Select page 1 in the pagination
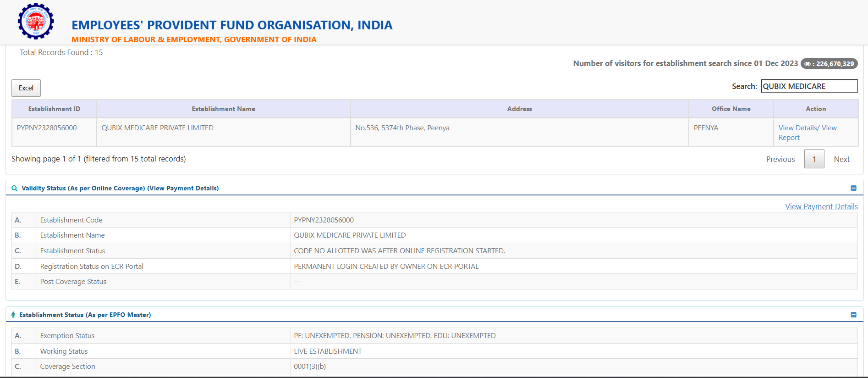 coord(814,159)
